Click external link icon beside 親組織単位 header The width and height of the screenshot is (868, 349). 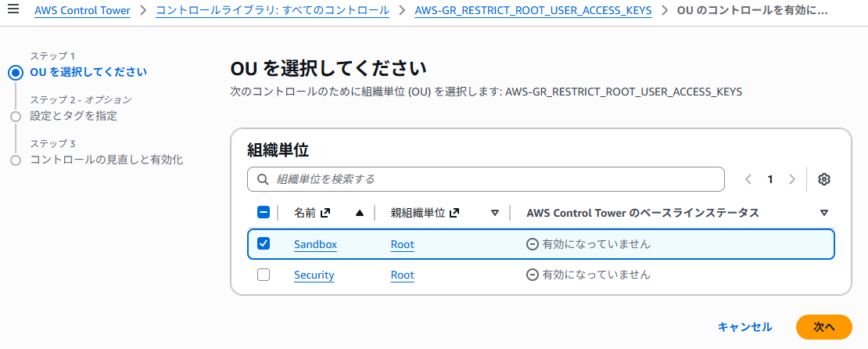[x=454, y=213]
